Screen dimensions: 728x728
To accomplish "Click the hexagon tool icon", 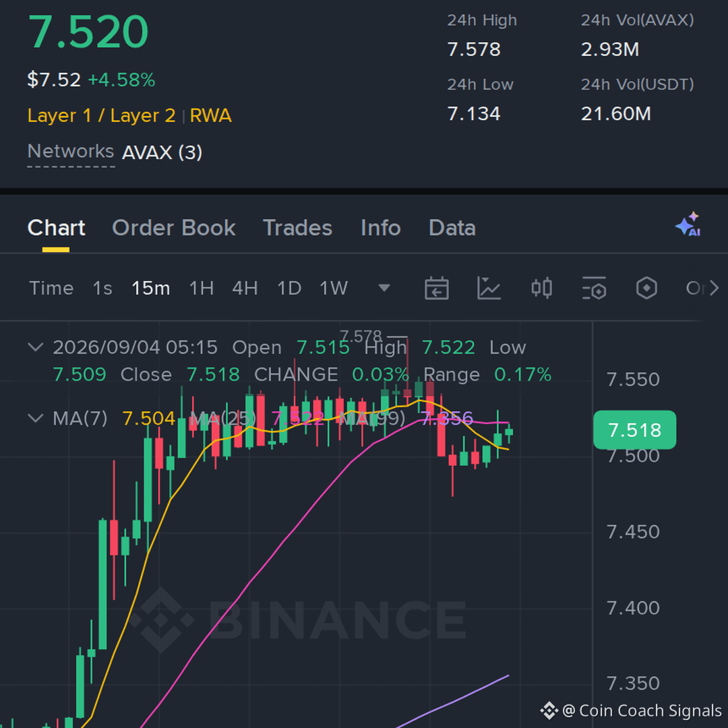I will (x=646, y=288).
